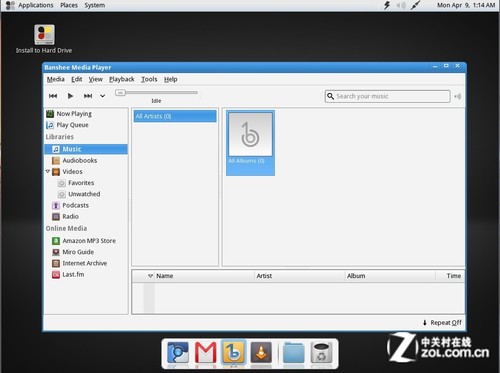Open the Podcasts library
Image resolution: width=500 pixels, height=373 pixels.
tap(86, 205)
